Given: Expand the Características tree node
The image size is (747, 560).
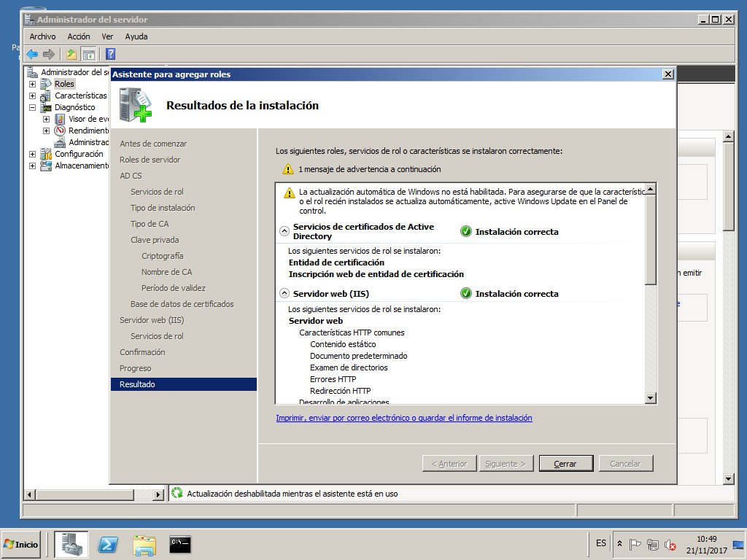Looking at the screenshot, I should pos(32,96).
